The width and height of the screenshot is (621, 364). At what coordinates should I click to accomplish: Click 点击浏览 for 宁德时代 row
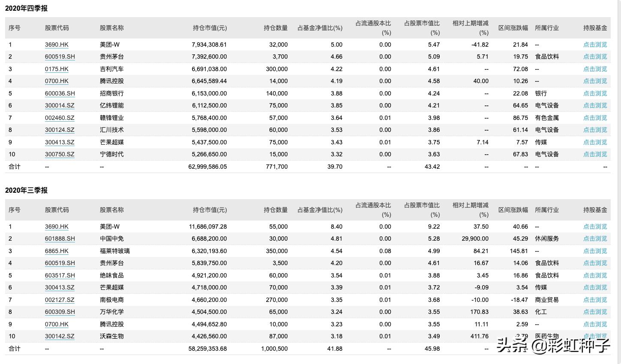(x=595, y=154)
